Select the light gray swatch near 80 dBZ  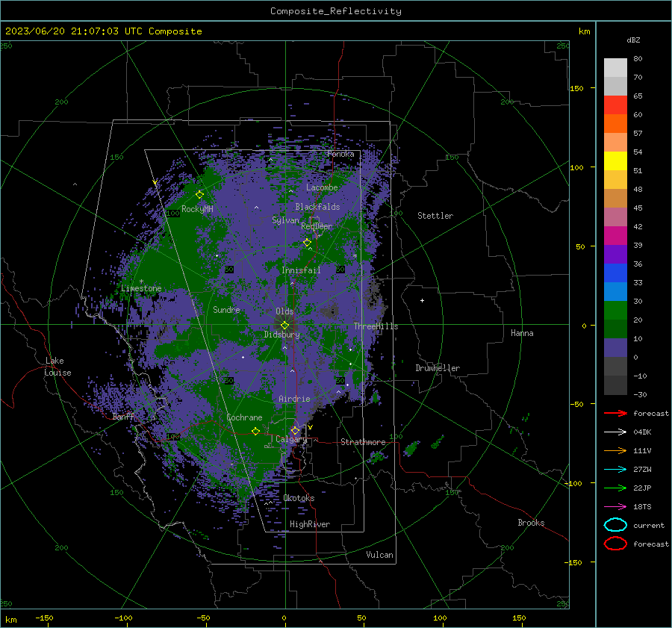[615, 68]
